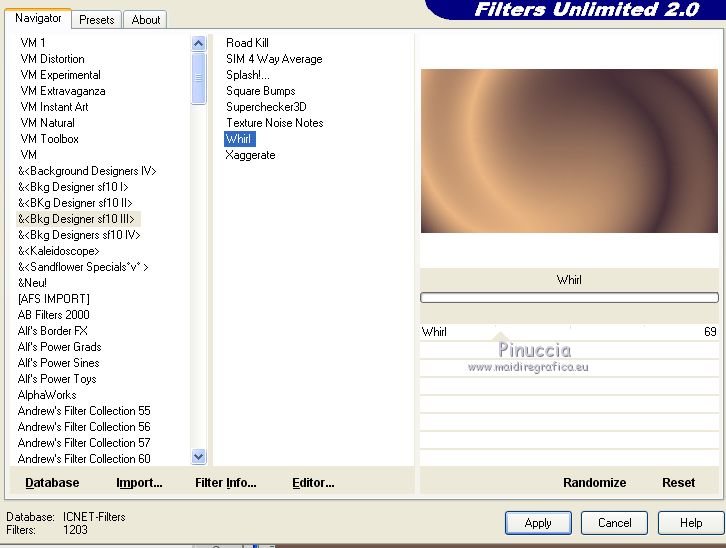The height and width of the screenshot is (548, 726).
Task: Apply the Whirl filter
Action: 538,523
